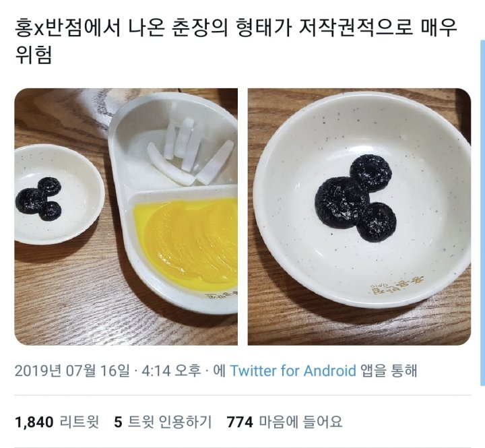Click the blue scrollbar strip at right edge
485x448 pixels.
click(x=483, y=213)
